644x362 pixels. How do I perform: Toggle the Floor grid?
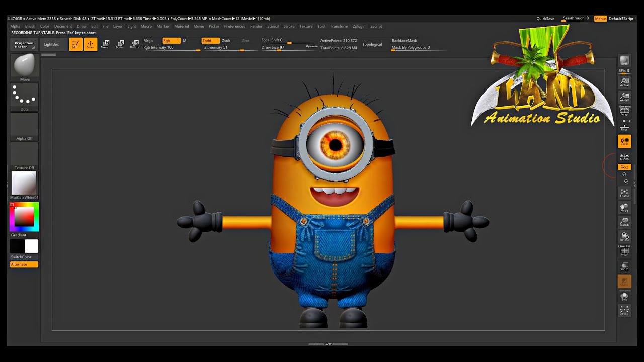pos(624,127)
